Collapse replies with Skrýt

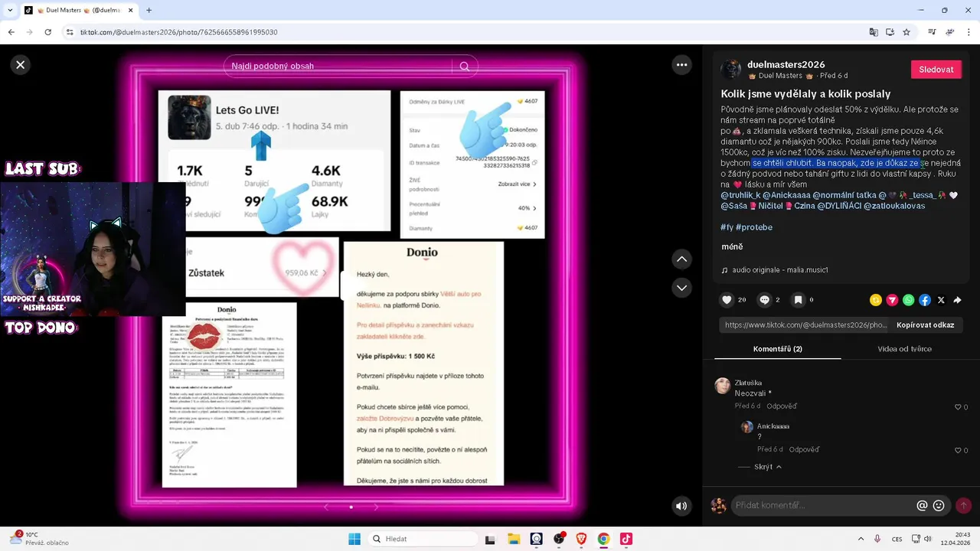pyautogui.click(x=768, y=467)
